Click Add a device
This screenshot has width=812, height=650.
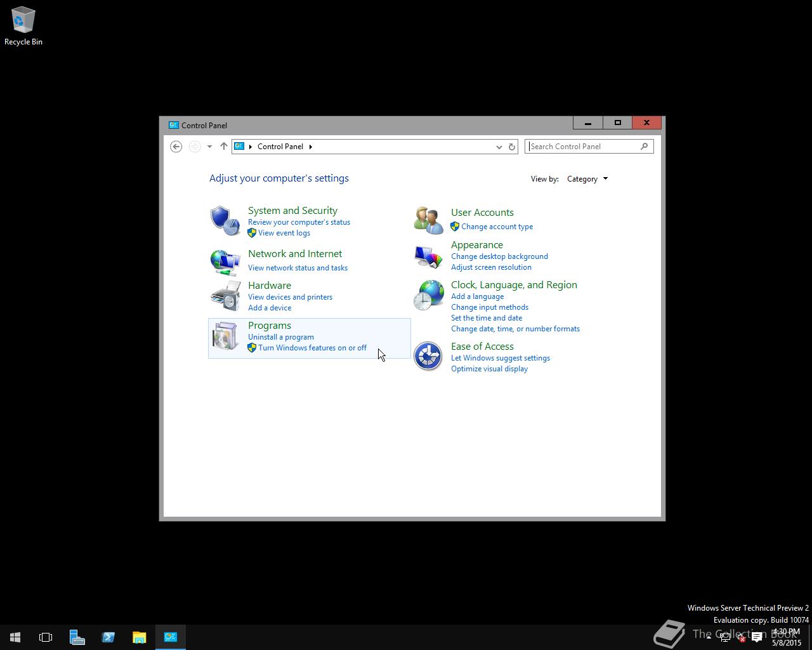[x=270, y=308]
